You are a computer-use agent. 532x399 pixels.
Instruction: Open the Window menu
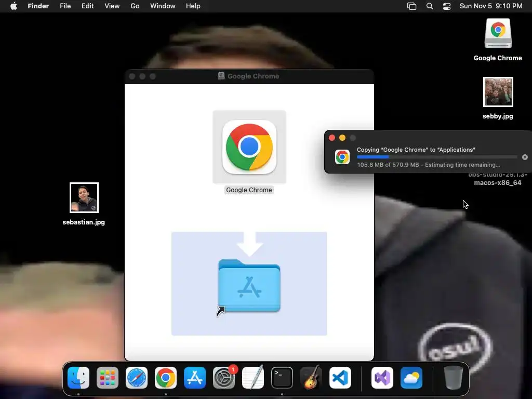point(163,6)
